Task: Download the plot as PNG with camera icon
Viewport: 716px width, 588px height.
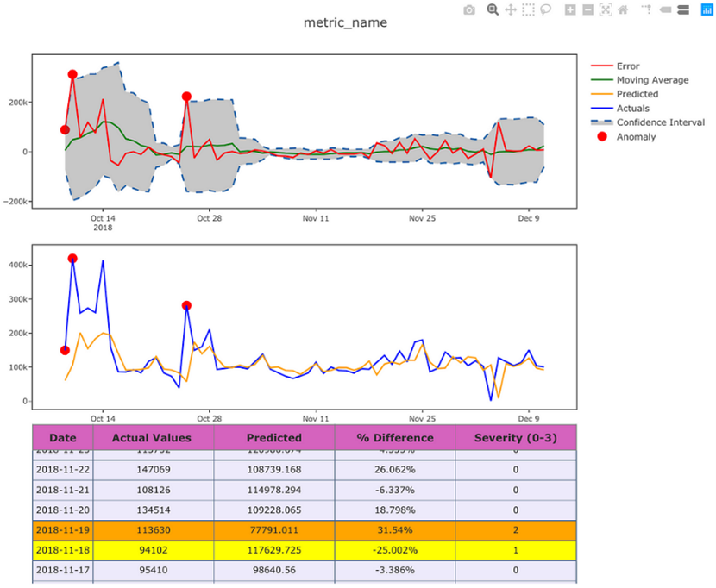Action: [469, 10]
